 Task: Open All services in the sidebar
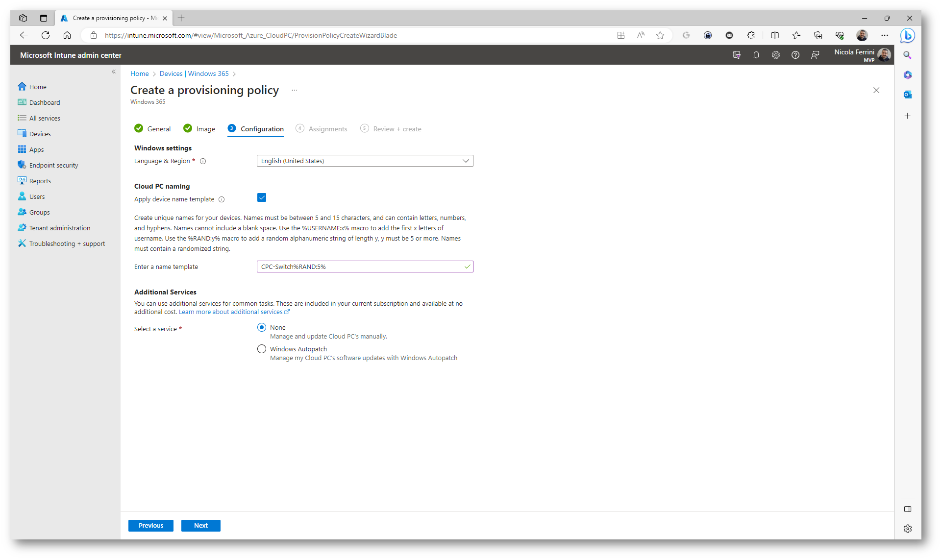coord(39,118)
